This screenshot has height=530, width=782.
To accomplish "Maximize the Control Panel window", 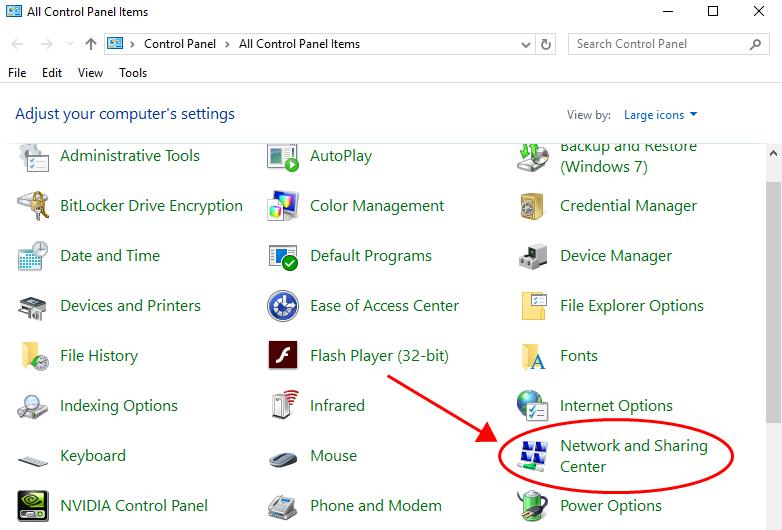I will coord(713,11).
